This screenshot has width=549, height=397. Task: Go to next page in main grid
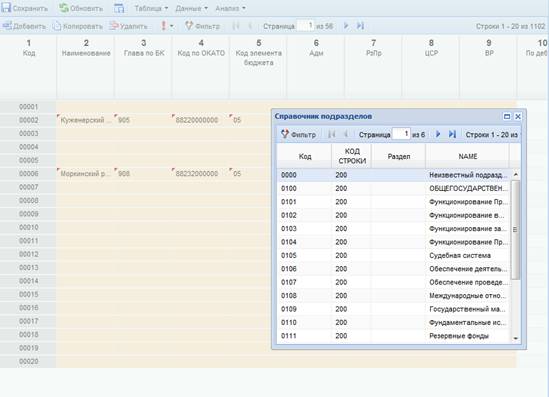tap(346, 26)
